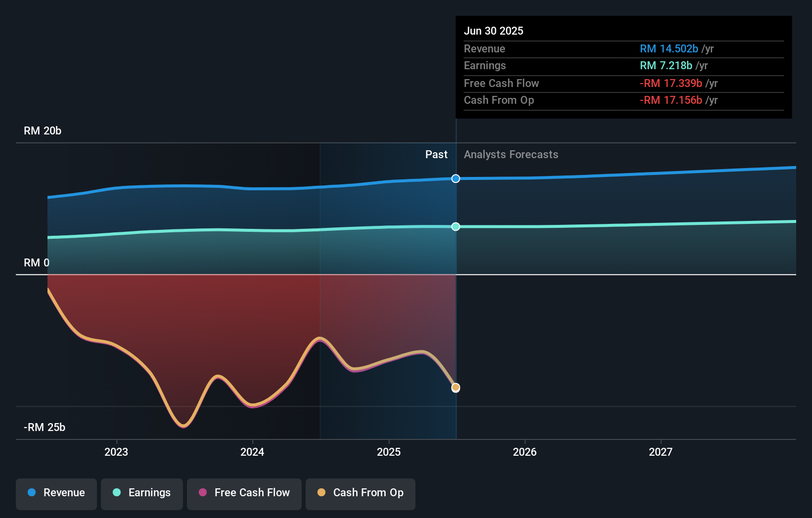Click the -RM 25b y-axis label
This screenshot has width=812, height=518.
coord(45,427)
